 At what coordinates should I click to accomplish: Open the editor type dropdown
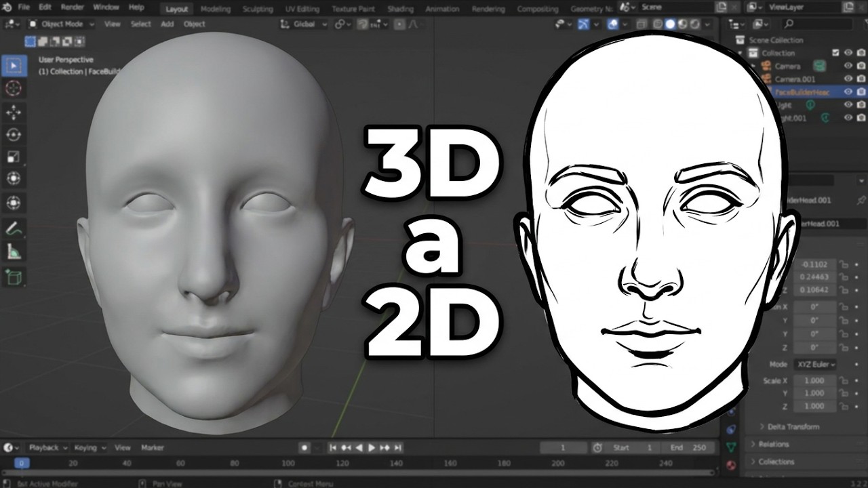(12, 24)
